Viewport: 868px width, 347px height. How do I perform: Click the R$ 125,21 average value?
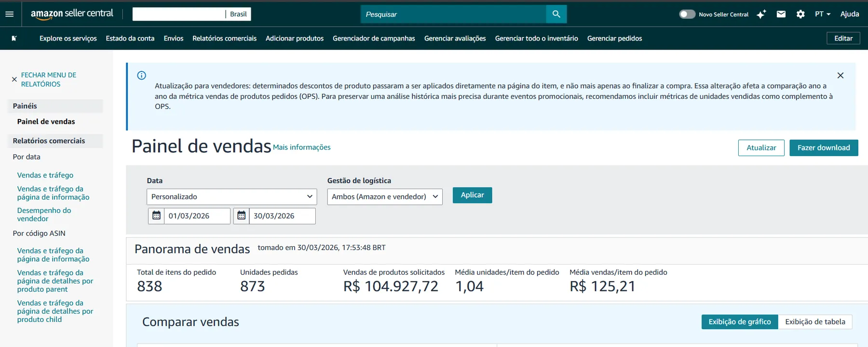[603, 286]
